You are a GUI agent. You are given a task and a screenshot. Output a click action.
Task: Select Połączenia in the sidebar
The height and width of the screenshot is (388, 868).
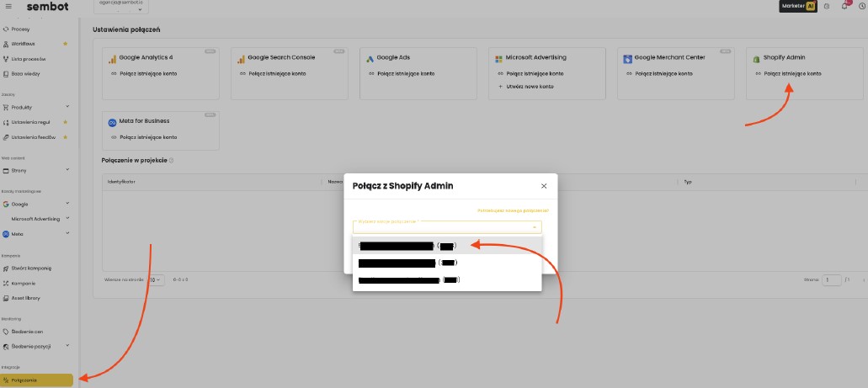click(36, 380)
